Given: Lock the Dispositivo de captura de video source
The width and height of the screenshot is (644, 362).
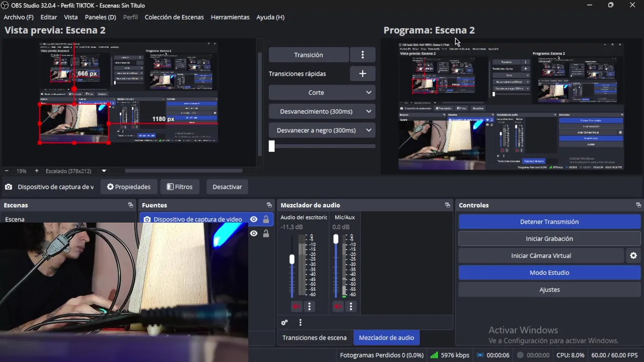Looking at the screenshot, I should pos(266,219).
